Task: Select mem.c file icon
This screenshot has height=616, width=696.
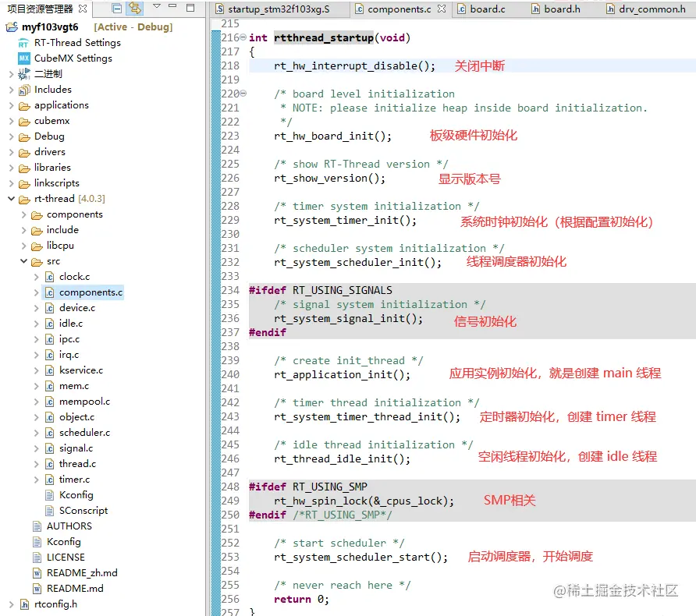Action: [x=50, y=386]
